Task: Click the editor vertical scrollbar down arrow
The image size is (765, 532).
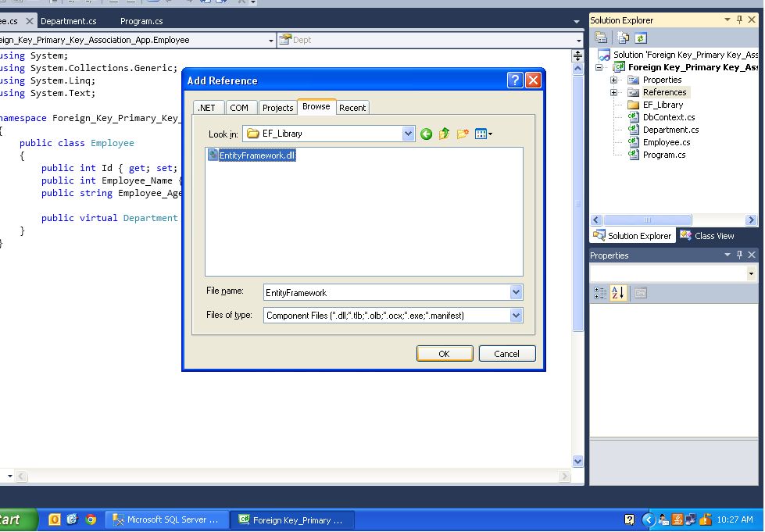Action: point(577,461)
